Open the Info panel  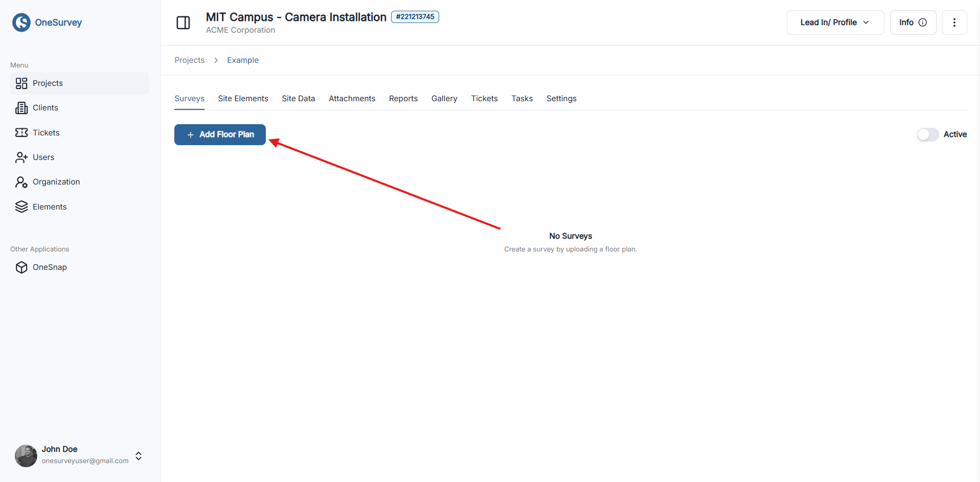pyautogui.click(x=913, y=22)
